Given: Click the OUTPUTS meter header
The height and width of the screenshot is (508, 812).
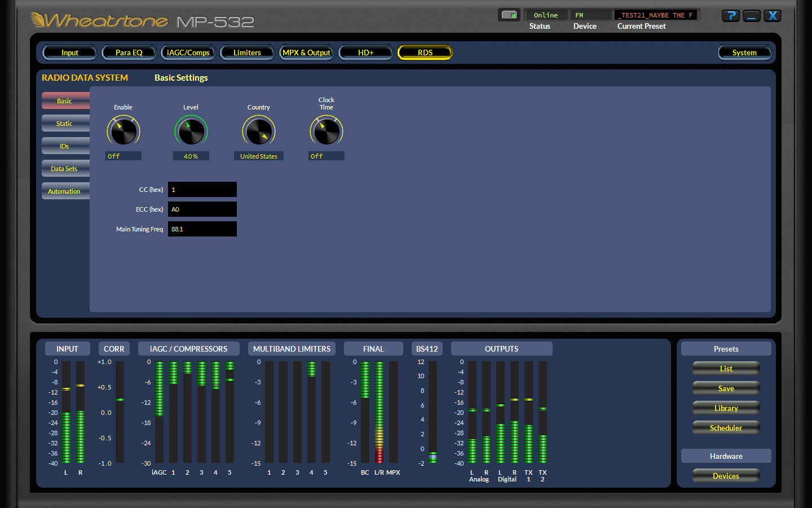Looking at the screenshot, I should coord(502,349).
